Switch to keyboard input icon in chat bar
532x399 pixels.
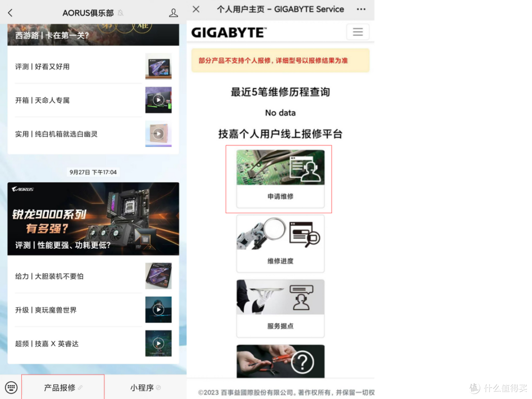click(x=11, y=387)
